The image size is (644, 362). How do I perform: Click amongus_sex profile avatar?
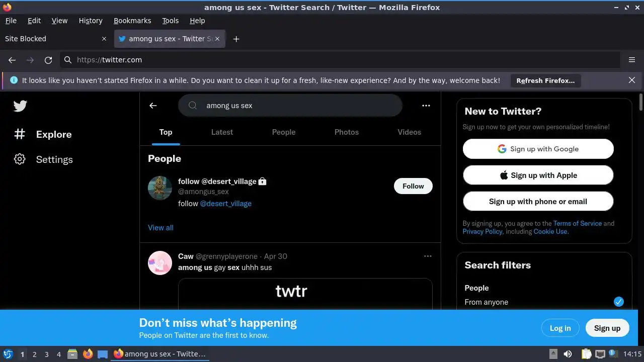160,188
